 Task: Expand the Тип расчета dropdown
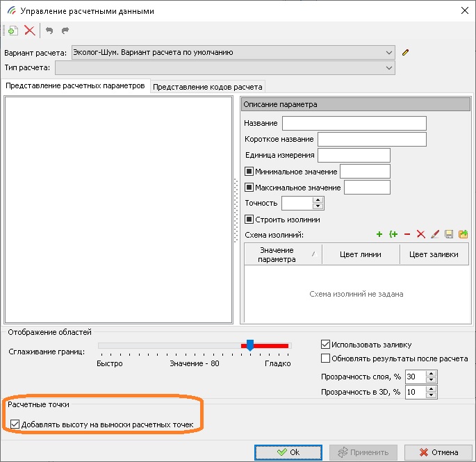click(x=388, y=68)
